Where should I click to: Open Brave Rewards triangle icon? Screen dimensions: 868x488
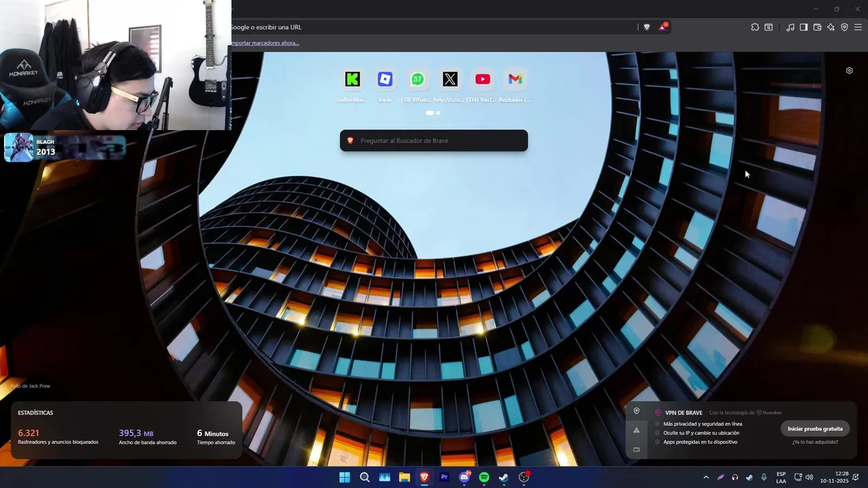pyautogui.click(x=663, y=27)
